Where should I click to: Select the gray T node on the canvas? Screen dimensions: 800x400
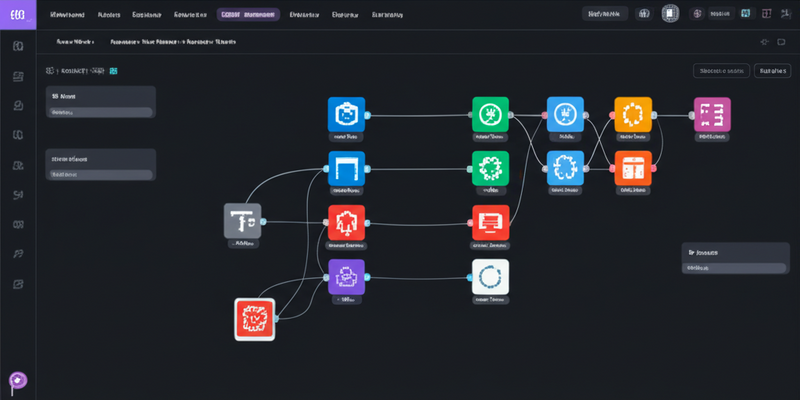242,220
